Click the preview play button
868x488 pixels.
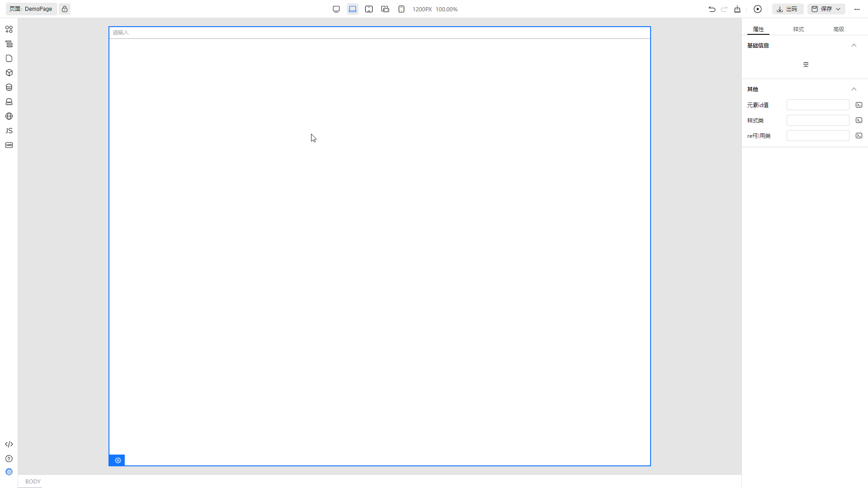758,9
